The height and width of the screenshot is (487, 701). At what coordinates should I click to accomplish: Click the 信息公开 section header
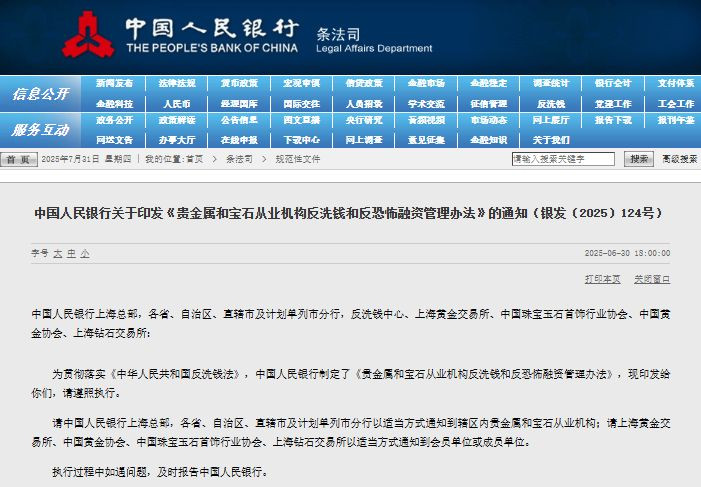pyautogui.click(x=41, y=93)
